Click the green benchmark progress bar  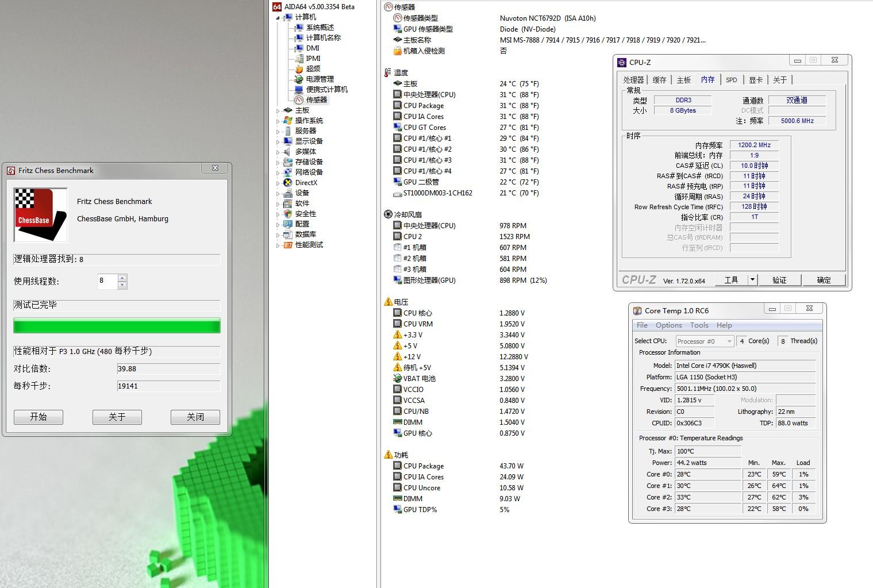tap(117, 326)
